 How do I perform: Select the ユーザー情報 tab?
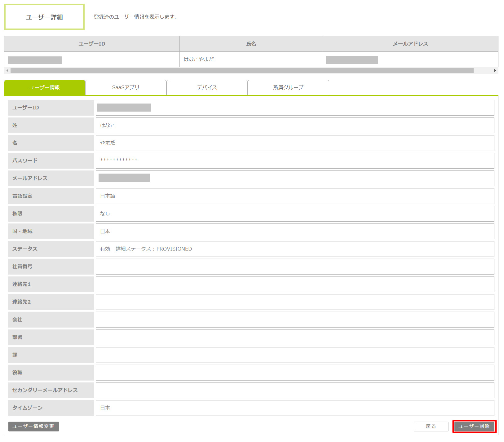tap(45, 87)
